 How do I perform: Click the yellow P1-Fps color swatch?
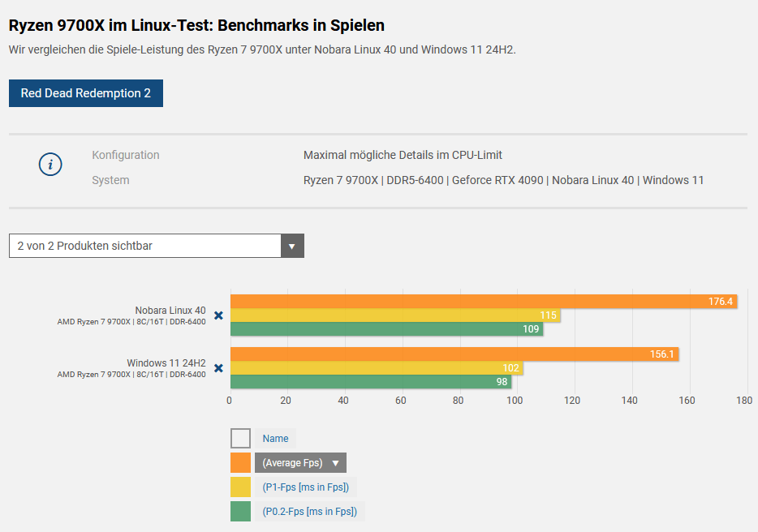point(240,487)
